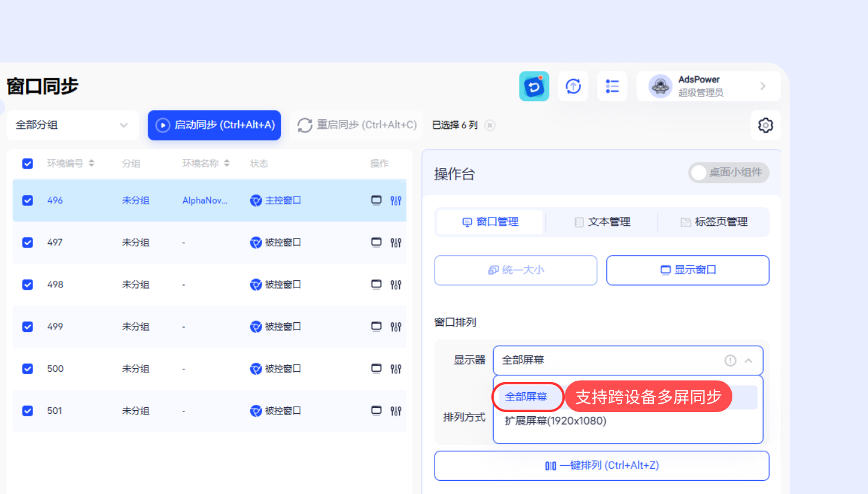
Task: Show window icon for row 501
Action: click(x=376, y=411)
